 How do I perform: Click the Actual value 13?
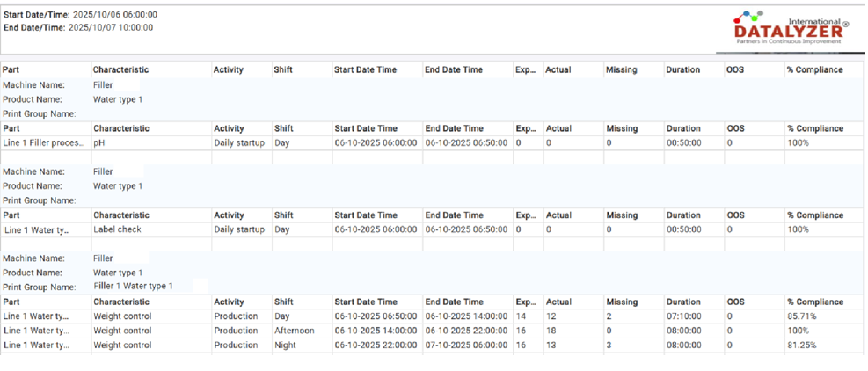pyautogui.click(x=551, y=345)
